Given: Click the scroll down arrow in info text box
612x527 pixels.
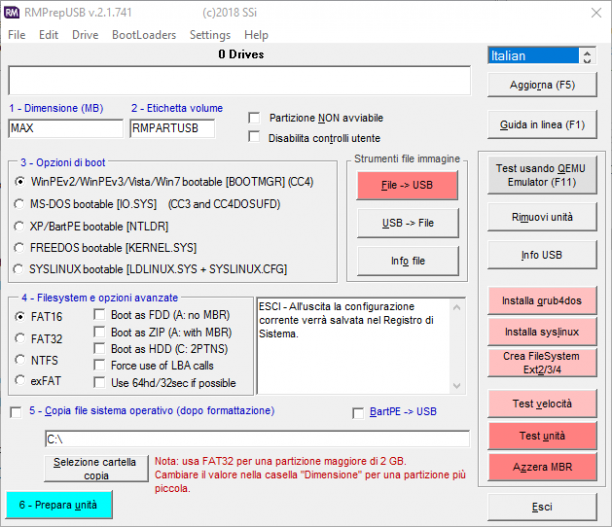Looking at the screenshot, I should 457,386.
